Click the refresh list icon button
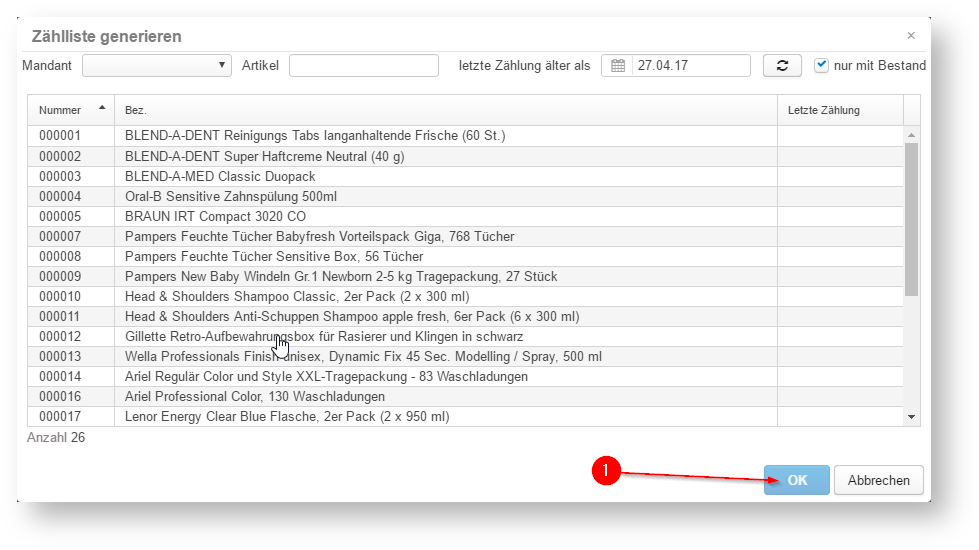The height and width of the screenshot is (550, 979). (782, 66)
